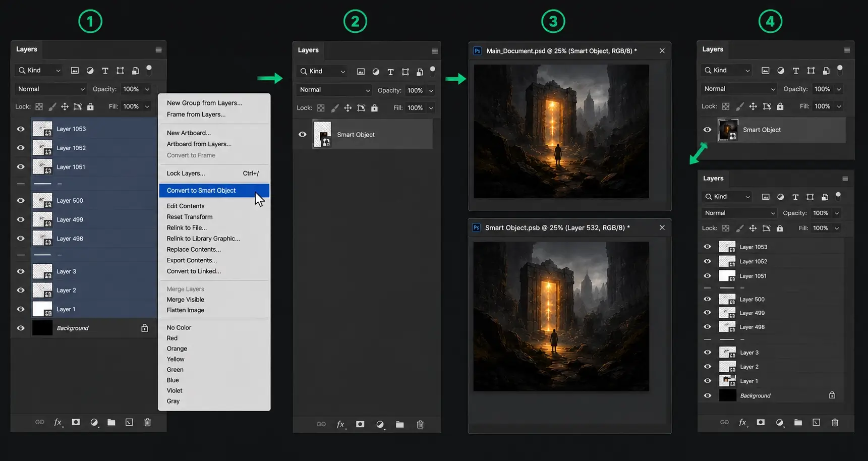Open panel 1 Layers hamburger menu
This screenshot has width=868, height=461.
pyautogui.click(x=158, y=50)
